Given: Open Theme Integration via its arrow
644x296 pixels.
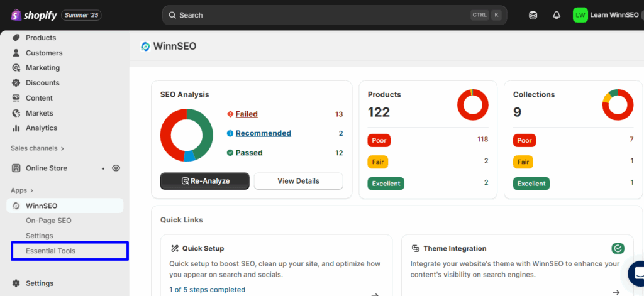Looking at the screenshot, I should [x=616, y=292].
